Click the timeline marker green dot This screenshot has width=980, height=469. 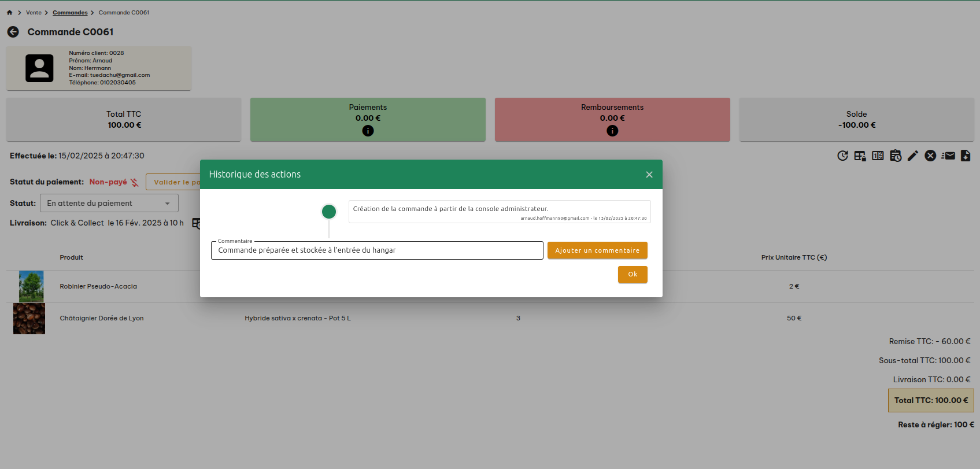329,212
